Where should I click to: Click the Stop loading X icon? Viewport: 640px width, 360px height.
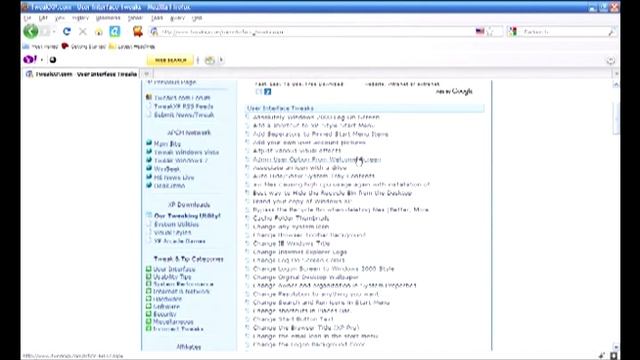83,31
